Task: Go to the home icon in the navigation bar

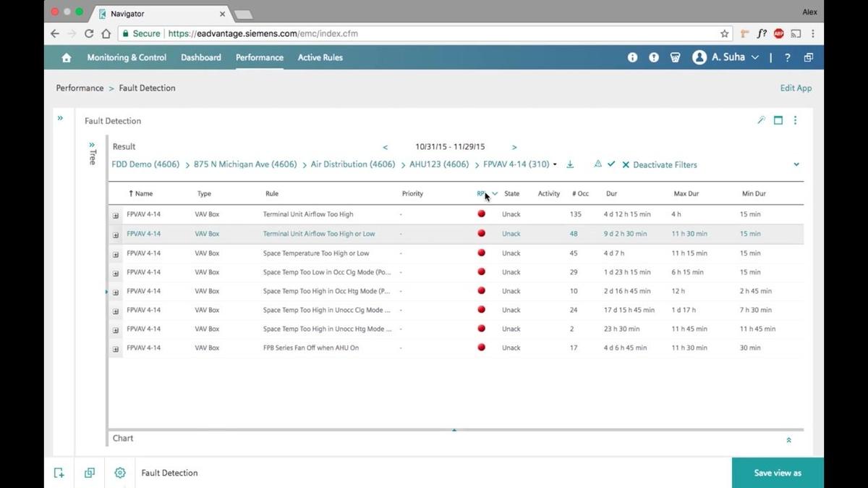Action: tap(67, 57)
